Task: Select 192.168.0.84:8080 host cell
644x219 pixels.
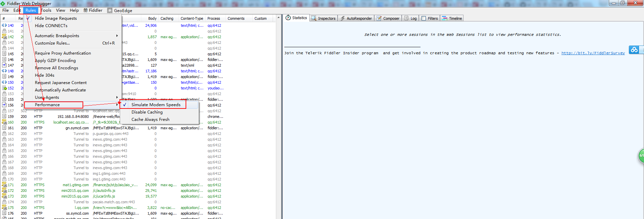Action: click(x=73, y=117)
